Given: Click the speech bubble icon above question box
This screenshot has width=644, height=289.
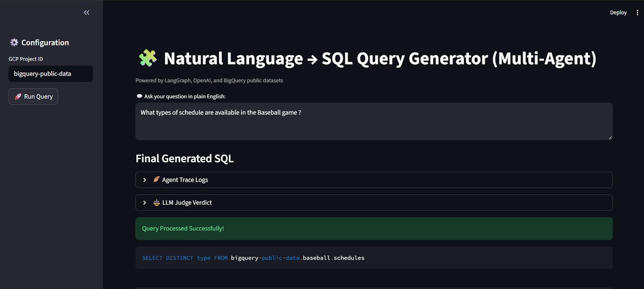Looking at the screenshot, I should [x=139, y=96].
